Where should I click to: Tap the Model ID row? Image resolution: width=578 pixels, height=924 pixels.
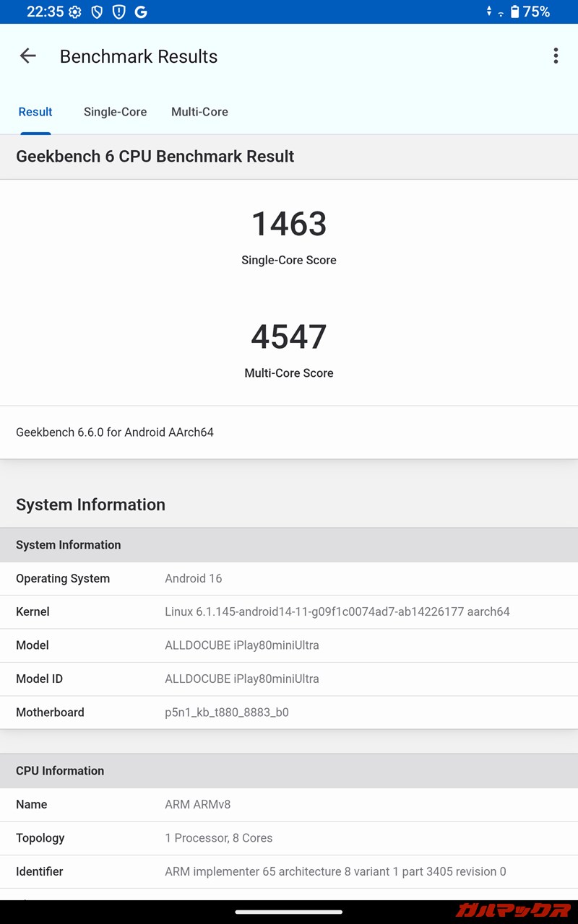(x=289, y=679)
